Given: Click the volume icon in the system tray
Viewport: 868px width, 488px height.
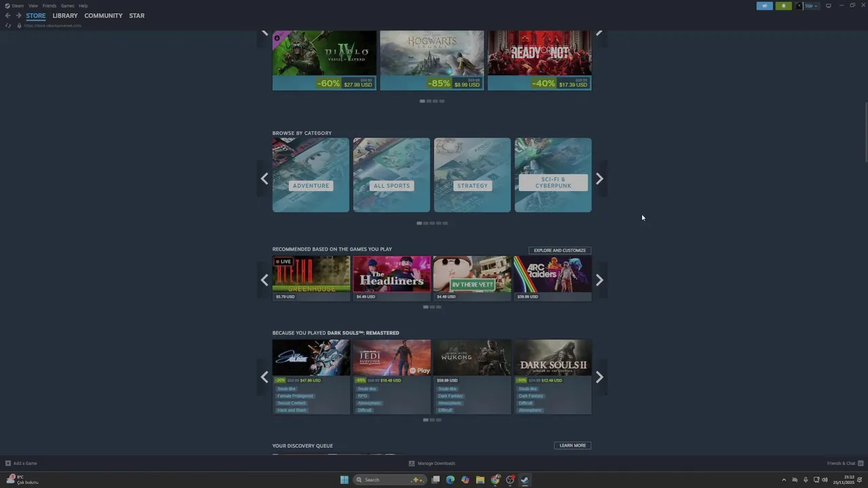Looking at the screenshot, I should pos(825,480).
